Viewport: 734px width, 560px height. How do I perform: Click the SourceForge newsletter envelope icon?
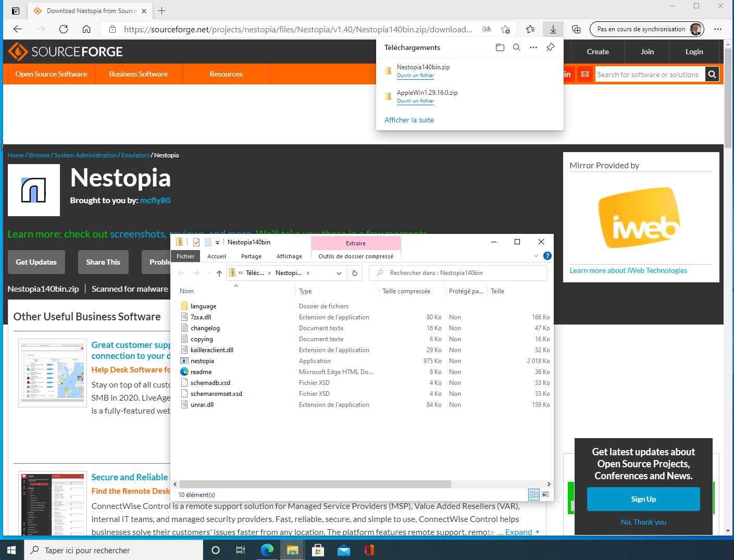coord(585,74)
